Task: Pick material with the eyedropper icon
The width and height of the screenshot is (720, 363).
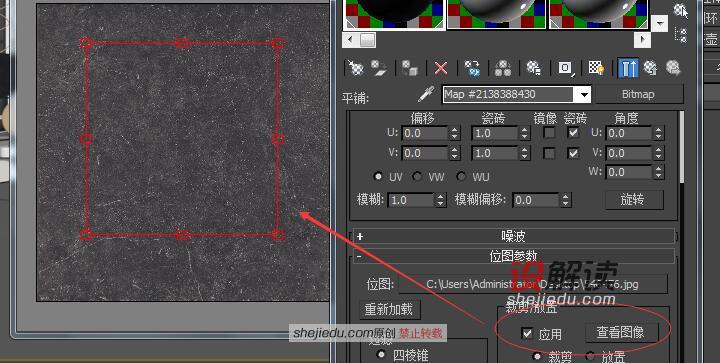Action: [x=426, y=94]
